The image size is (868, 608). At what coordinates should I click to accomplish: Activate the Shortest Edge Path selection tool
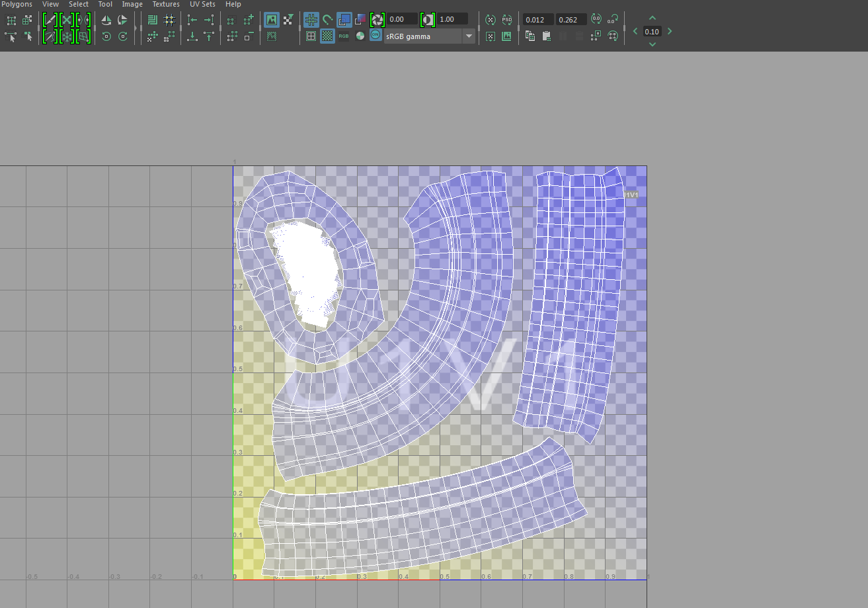(x=11, y=36)
